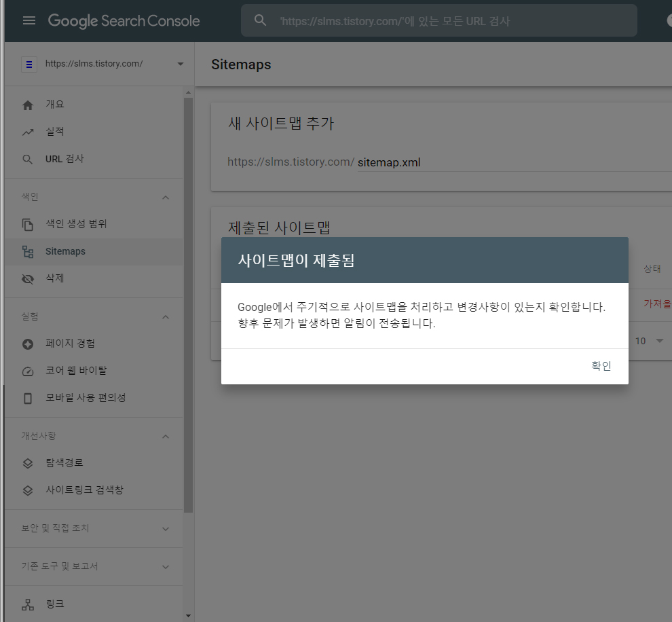Click the layers icon for 사이트링크 검색창
The image size is (672, 622).
(28, 491)
